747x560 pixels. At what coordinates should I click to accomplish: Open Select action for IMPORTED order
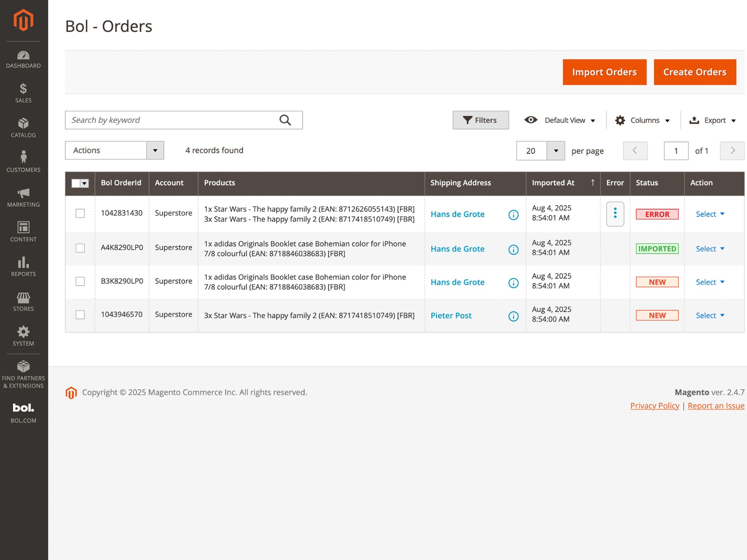(x=710, y=249)
